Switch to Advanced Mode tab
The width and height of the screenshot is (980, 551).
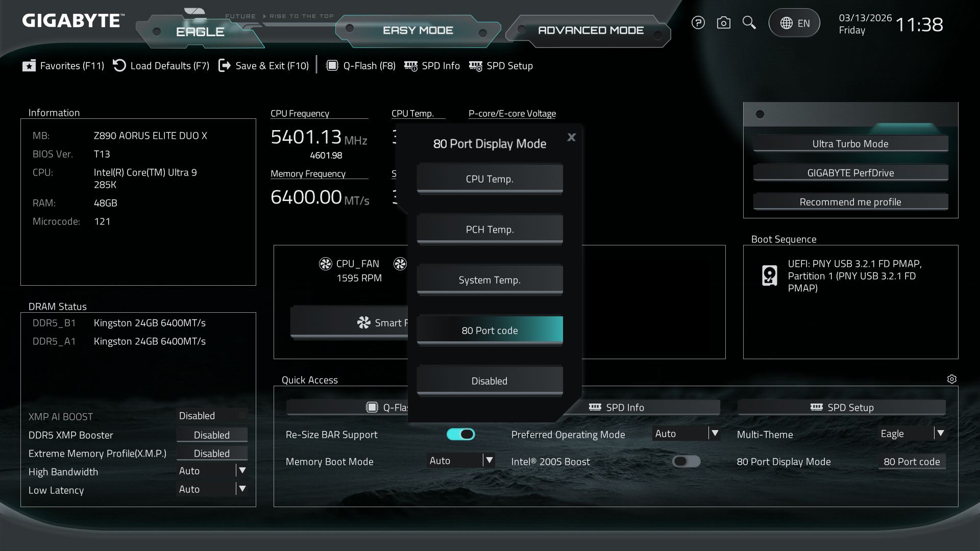[590, 31]
